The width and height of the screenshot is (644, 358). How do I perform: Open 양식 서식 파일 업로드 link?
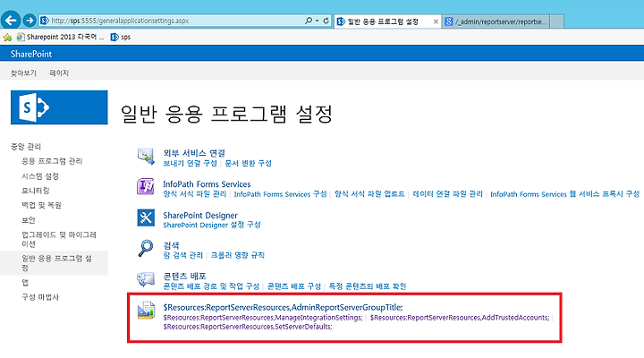point(369,194)
